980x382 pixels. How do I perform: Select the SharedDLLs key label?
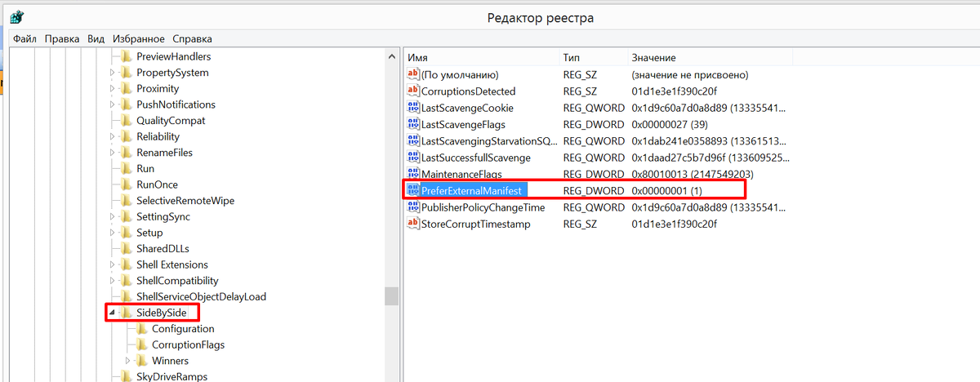(x=162, y=249)
